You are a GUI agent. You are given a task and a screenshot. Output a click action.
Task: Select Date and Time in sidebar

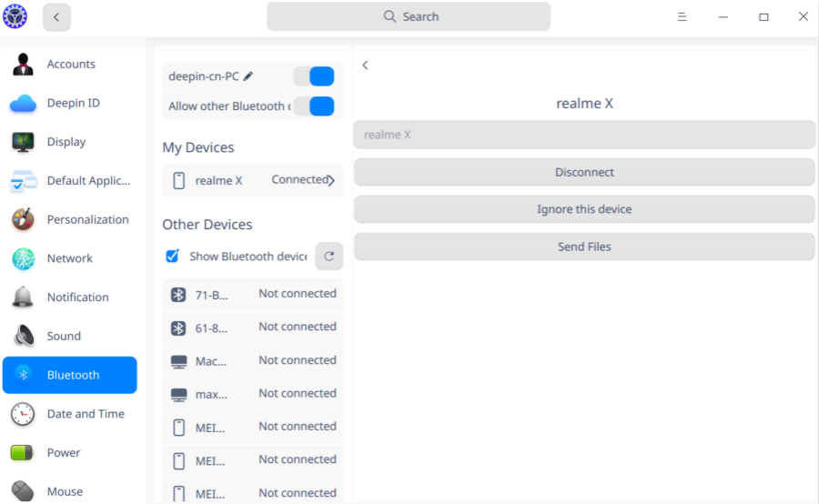[85, 414]
